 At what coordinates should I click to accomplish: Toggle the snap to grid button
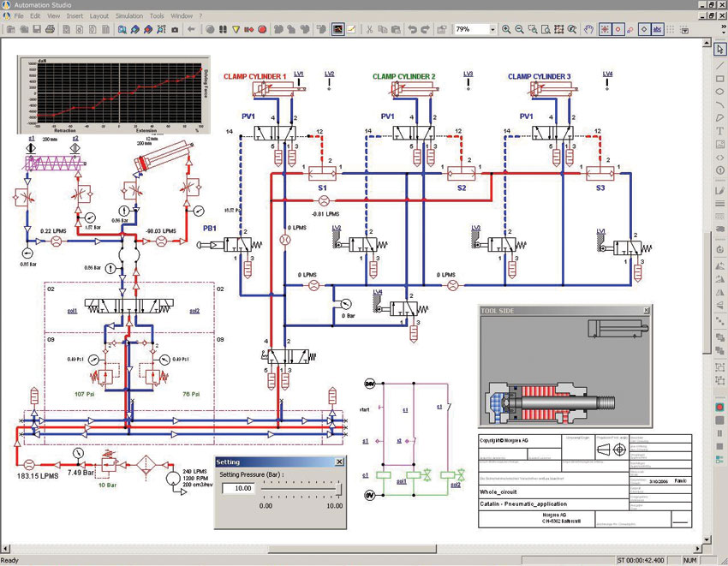671,29
